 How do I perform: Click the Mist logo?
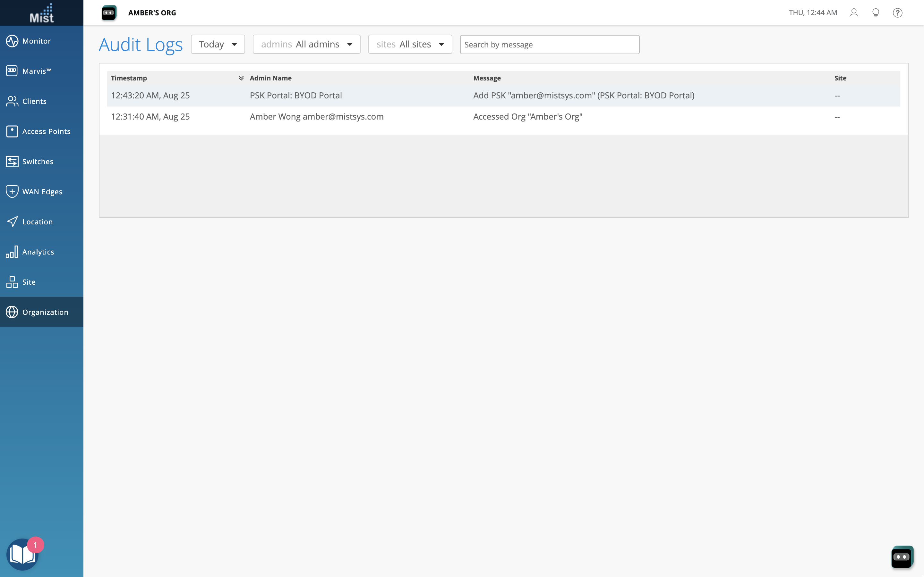pyautogui.click(x=42, y=13)
